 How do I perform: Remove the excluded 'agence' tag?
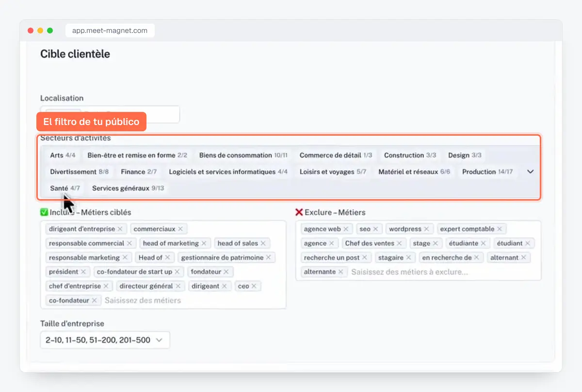point(331,243)
